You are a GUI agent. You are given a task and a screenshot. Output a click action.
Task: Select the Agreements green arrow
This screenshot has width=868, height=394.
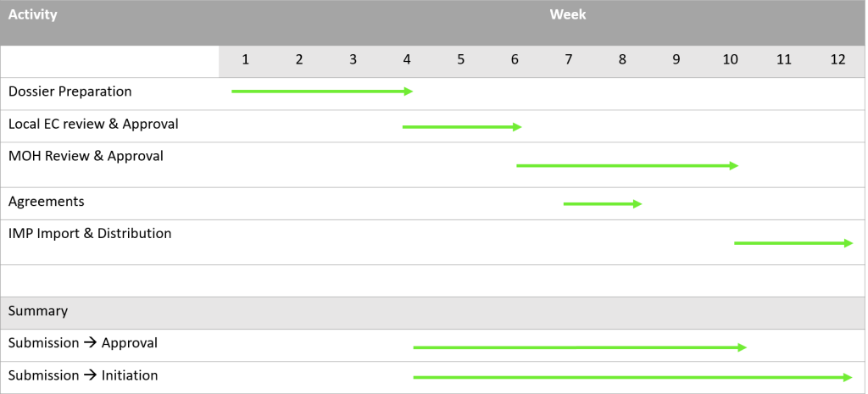pyautogui.click(x=603, y=203)
